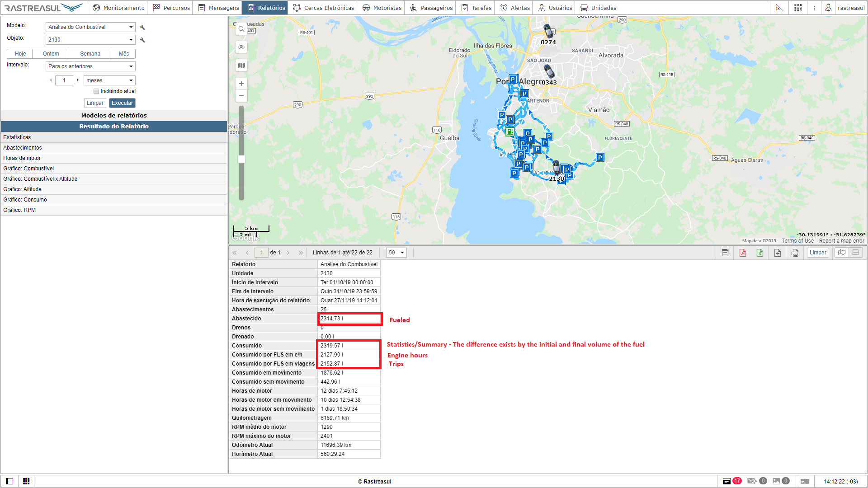The image size is (868, 488).
Task: Open the Monitoramento tab
Action: pyautogui.click(x=118, y=8)
